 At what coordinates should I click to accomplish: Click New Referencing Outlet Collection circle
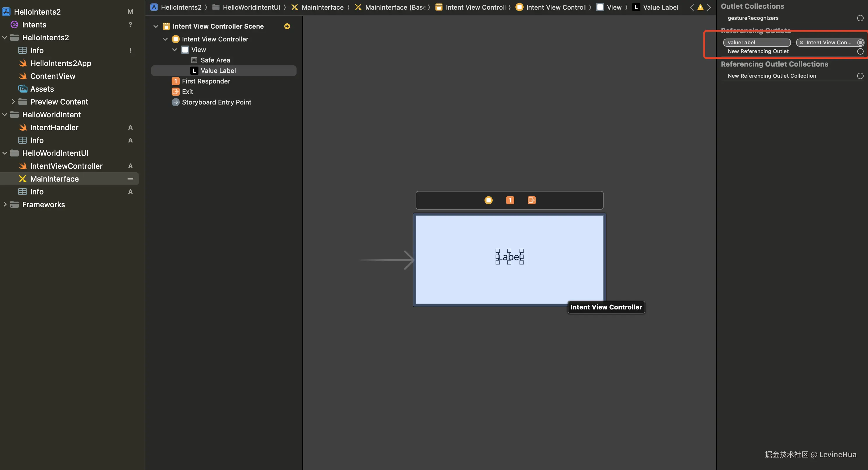pyautogui.click(x=860, y=76)
